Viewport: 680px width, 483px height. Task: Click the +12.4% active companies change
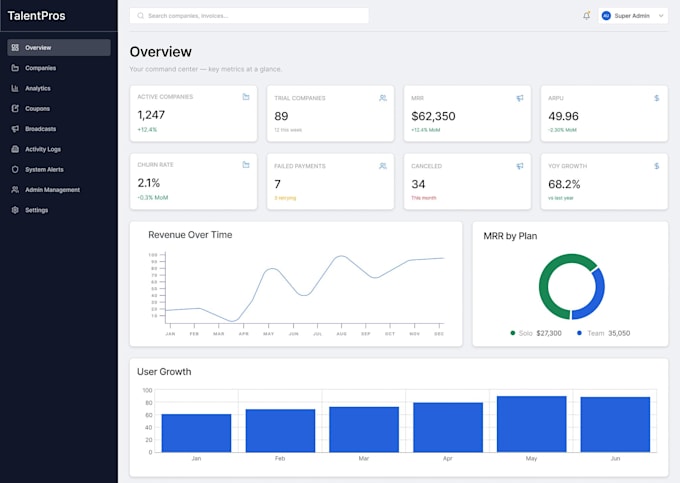click(147, 130)
